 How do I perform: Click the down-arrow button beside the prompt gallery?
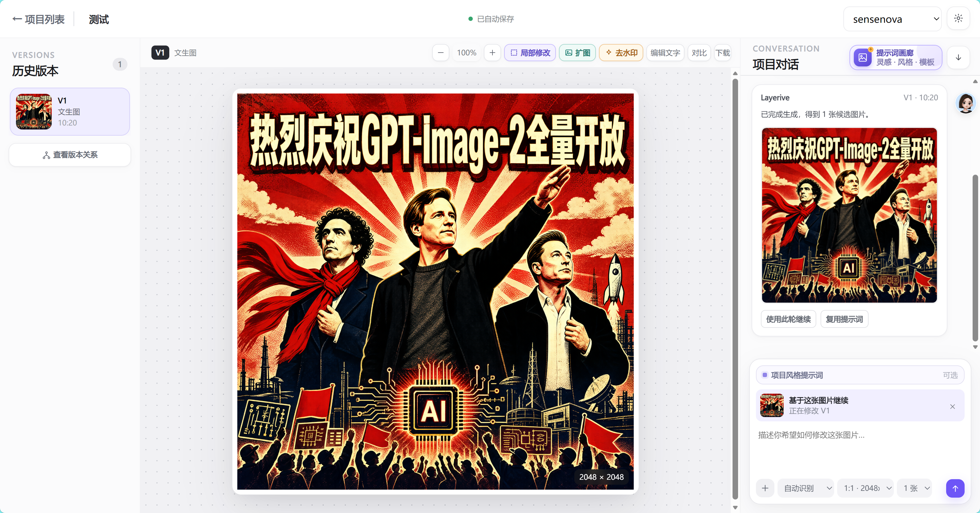click(x=958, y=58)
